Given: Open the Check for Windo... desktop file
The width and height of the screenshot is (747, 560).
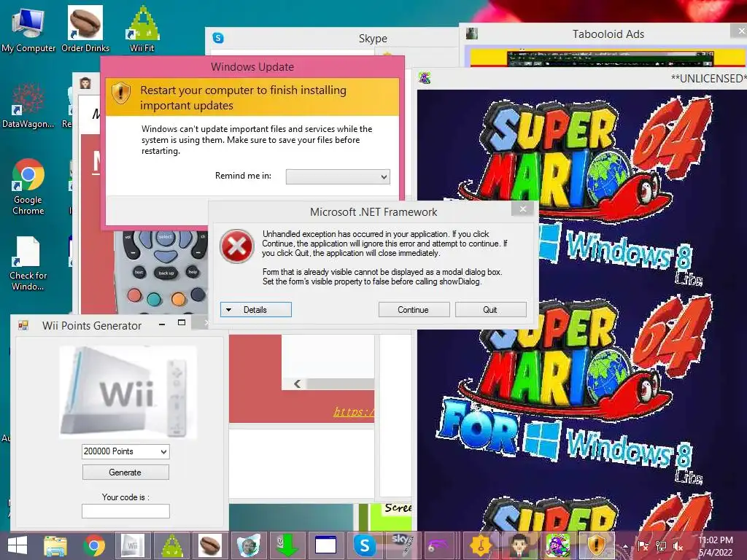Looking at the screenshot, I should coord(28,263).
